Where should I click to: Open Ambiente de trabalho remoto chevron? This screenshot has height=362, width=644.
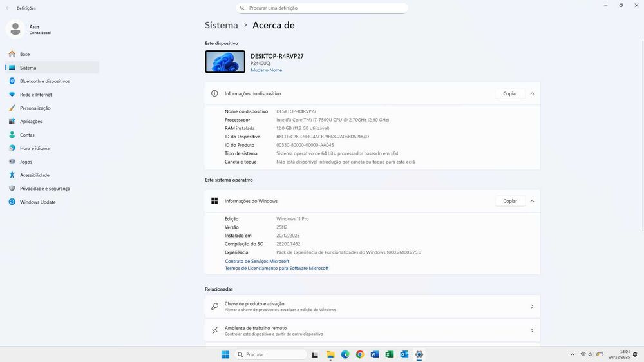(532, 331)
